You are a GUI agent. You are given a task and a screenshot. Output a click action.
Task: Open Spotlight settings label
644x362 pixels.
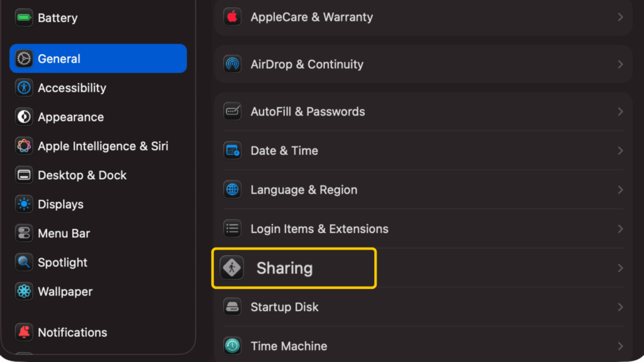pos(62,263)
